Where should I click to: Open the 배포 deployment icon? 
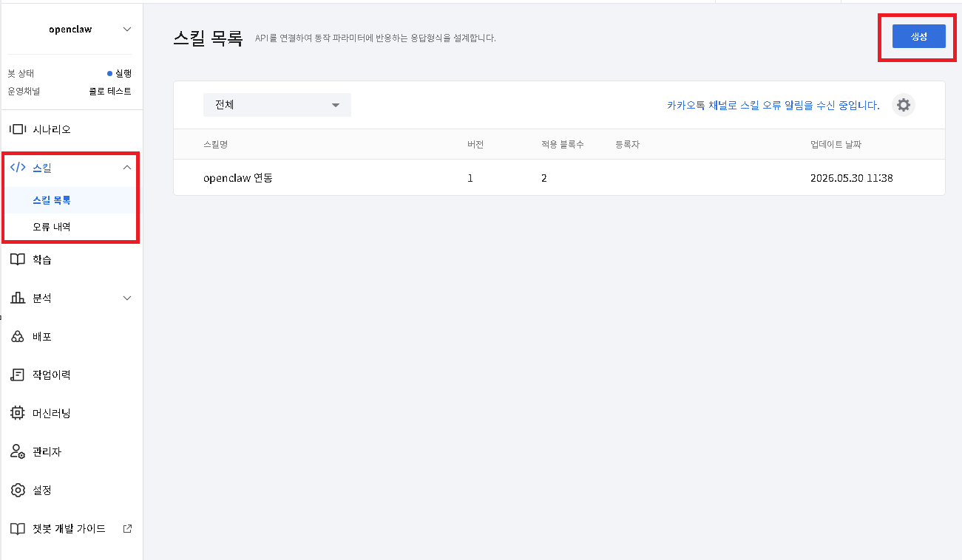click(x=18, y=336)
